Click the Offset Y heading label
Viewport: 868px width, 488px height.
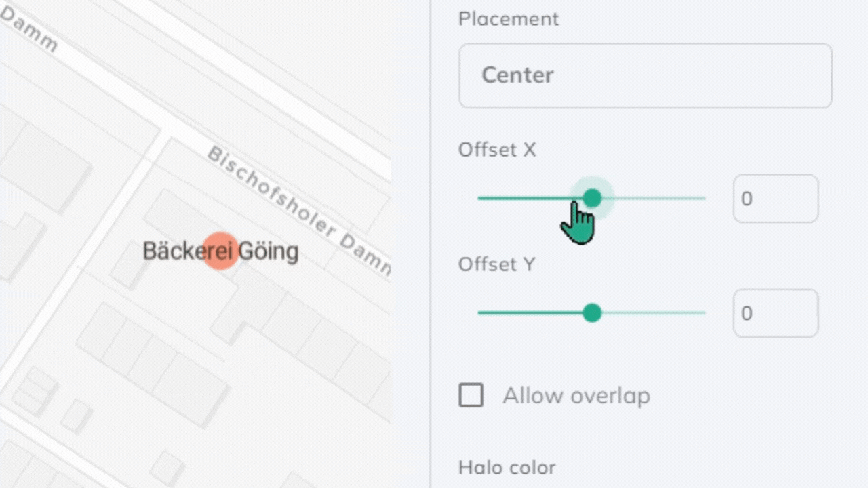(496, 264)
